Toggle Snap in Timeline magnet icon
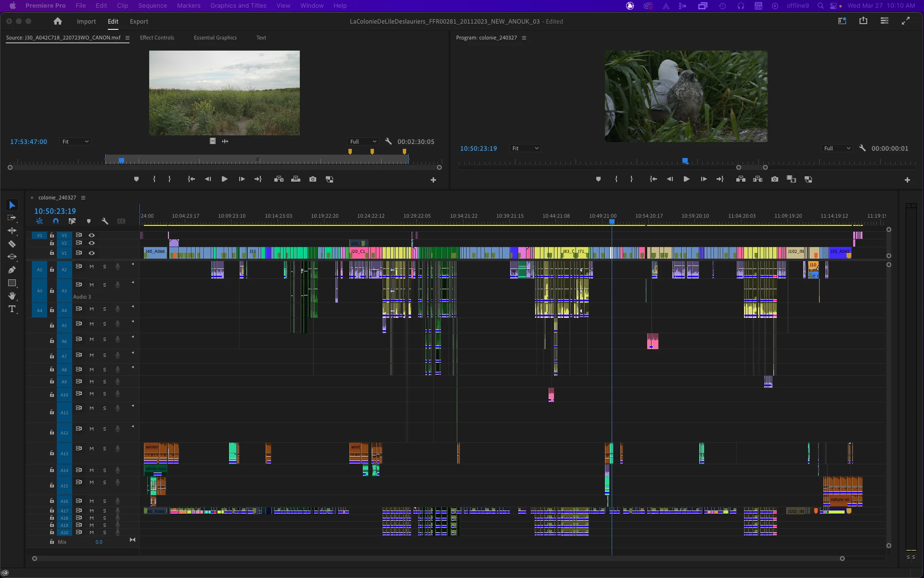Screen dimensions: 924x578 [56, 221]
